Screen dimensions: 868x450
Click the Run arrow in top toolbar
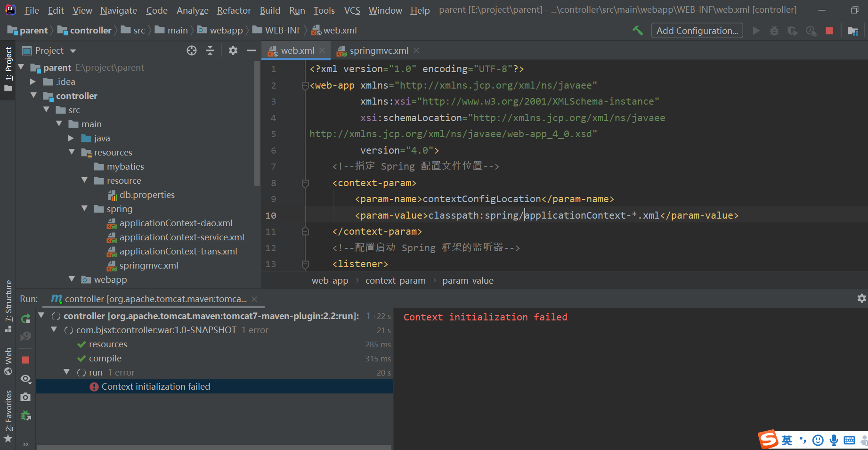pos(756,31)
